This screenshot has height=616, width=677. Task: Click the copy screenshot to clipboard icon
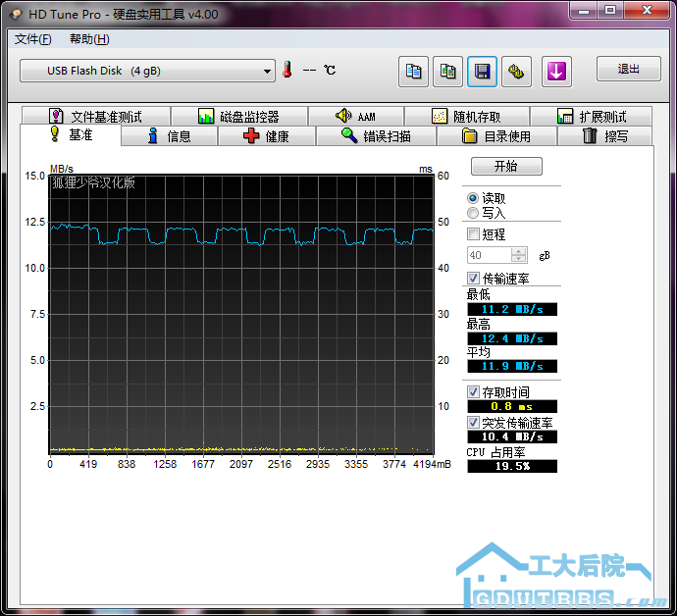[447, 72]
